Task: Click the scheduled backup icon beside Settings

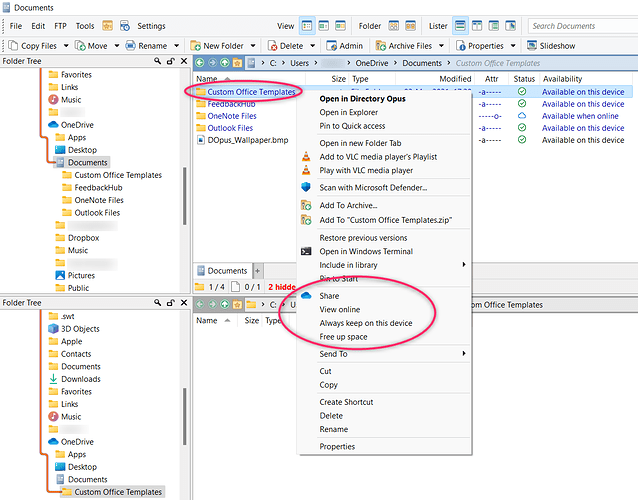Action: (125, 26)
